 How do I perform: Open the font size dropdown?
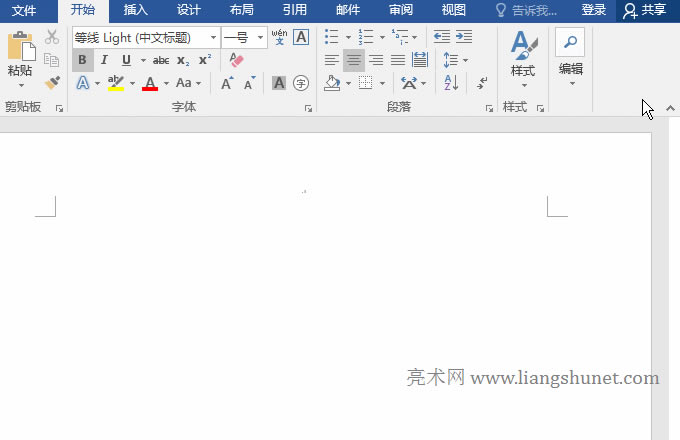[261, 37]
